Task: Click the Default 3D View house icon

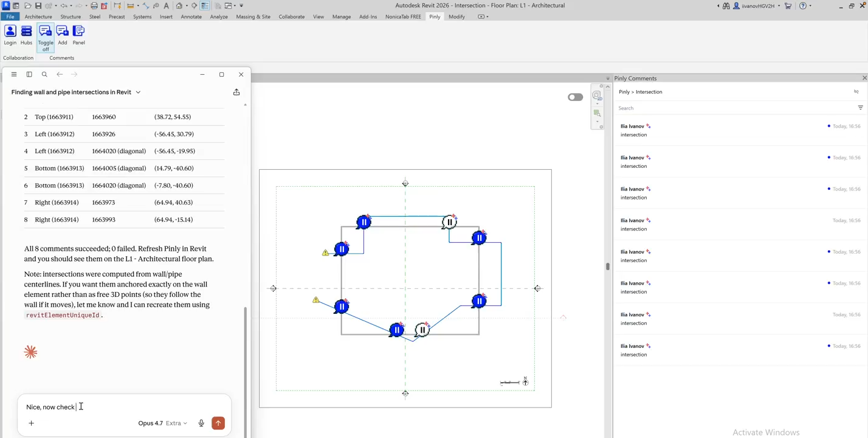Action: tap(179, 5)
